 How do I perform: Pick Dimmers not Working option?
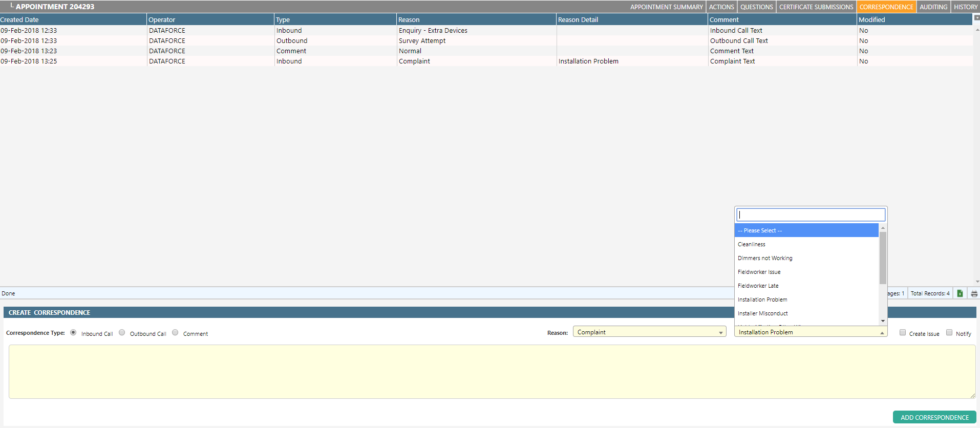764,258
